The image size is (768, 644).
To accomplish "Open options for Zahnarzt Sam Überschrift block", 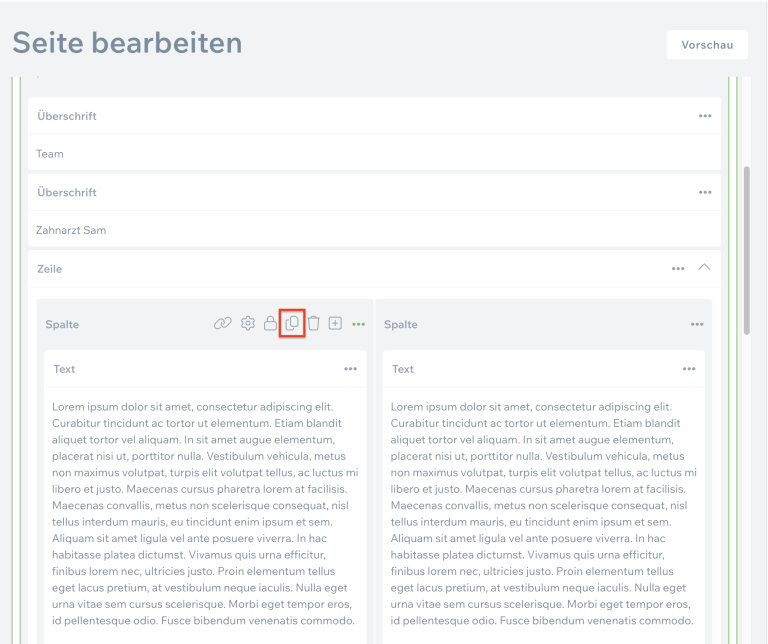I will (x=705, y=192).
